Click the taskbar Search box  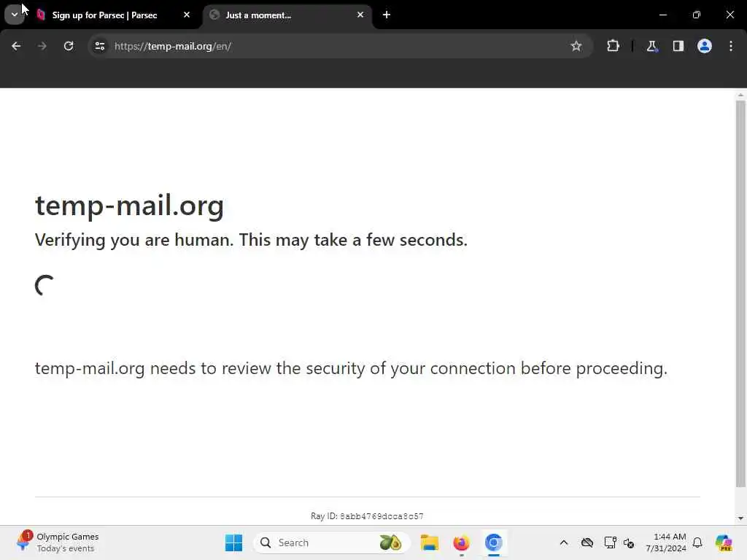[332, 542]
